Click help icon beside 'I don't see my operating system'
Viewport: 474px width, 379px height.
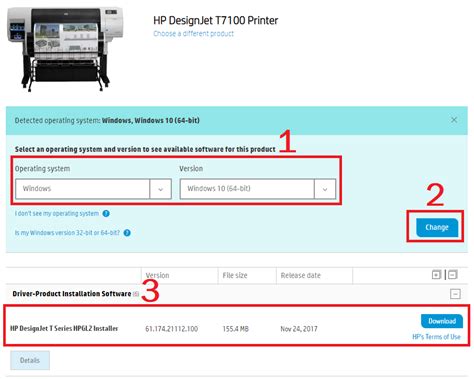106,213
